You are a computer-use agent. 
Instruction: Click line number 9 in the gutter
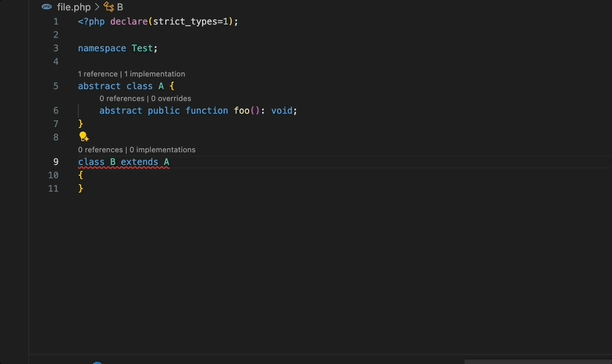click(56, 162)
